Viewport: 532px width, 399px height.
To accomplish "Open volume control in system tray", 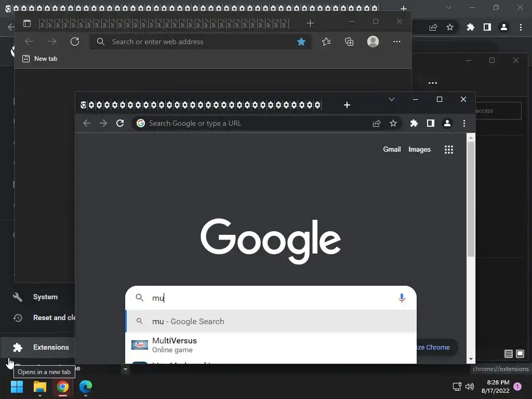I will click(x=470, y=387).
